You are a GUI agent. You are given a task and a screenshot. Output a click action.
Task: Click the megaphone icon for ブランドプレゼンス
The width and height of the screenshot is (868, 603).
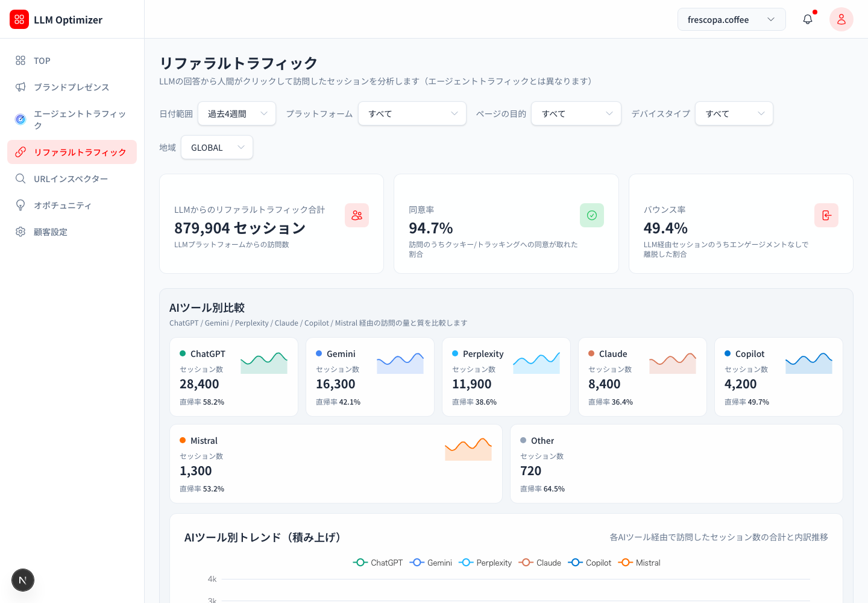[20, 87]
